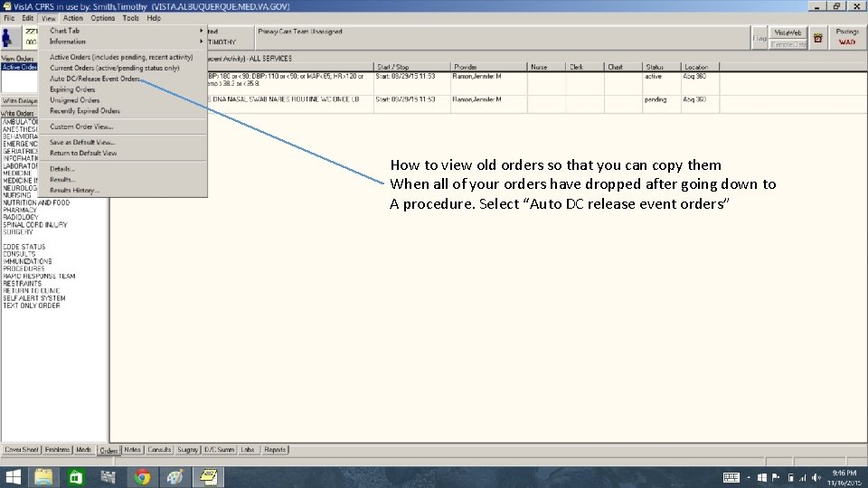Switch to Surgery tab
The height and width of the screenshot is (488, 868).
pyautogui.click(x=188, y=450)
